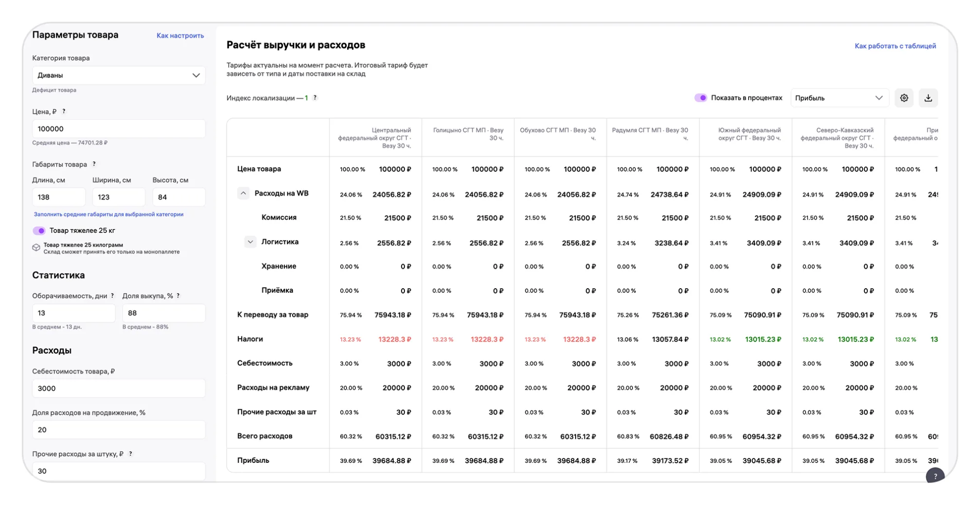Click the product cost input field
This screenshot has width=980, height=505.
[x=119, y=388]
